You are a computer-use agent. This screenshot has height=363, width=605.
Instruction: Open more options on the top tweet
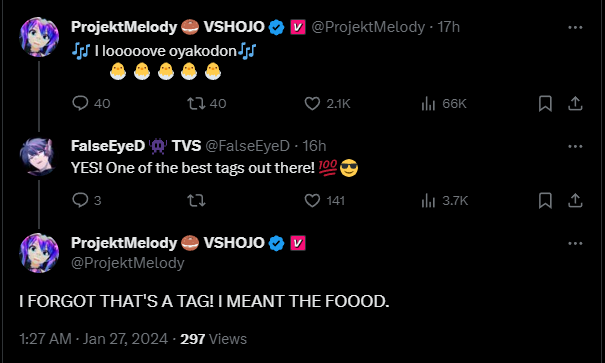[575, 27]
